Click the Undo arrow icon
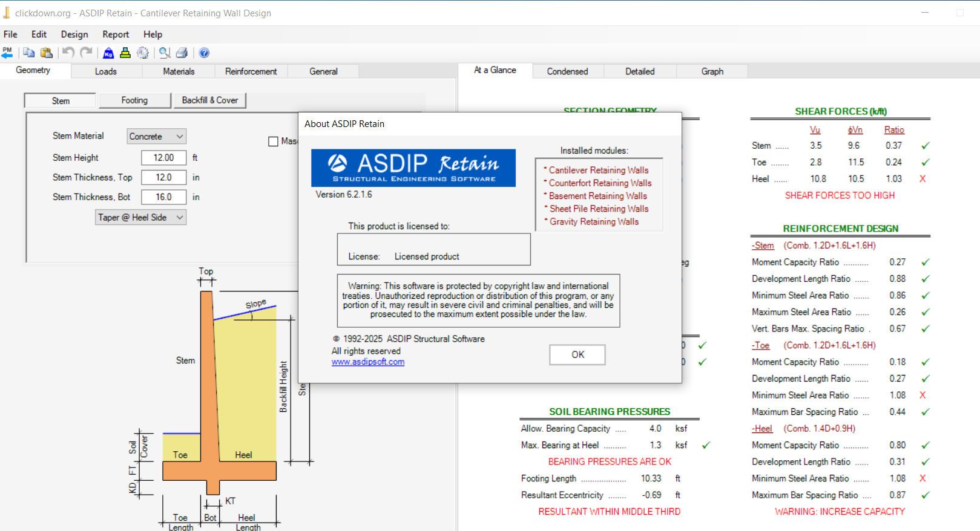 click(x=68, y=53)
